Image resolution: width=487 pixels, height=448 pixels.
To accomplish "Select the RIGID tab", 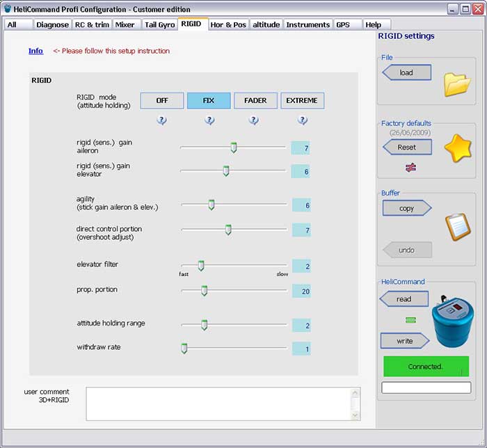I will point(192,24).
